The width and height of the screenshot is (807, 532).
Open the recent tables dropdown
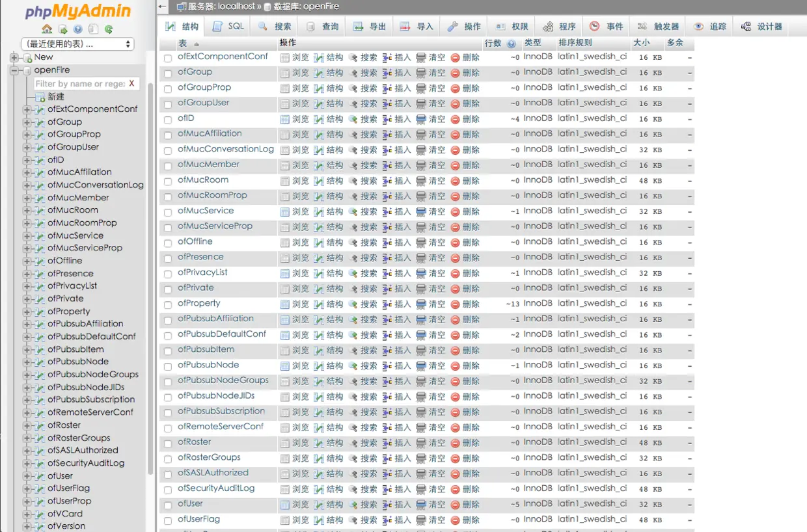pos(77,44)
